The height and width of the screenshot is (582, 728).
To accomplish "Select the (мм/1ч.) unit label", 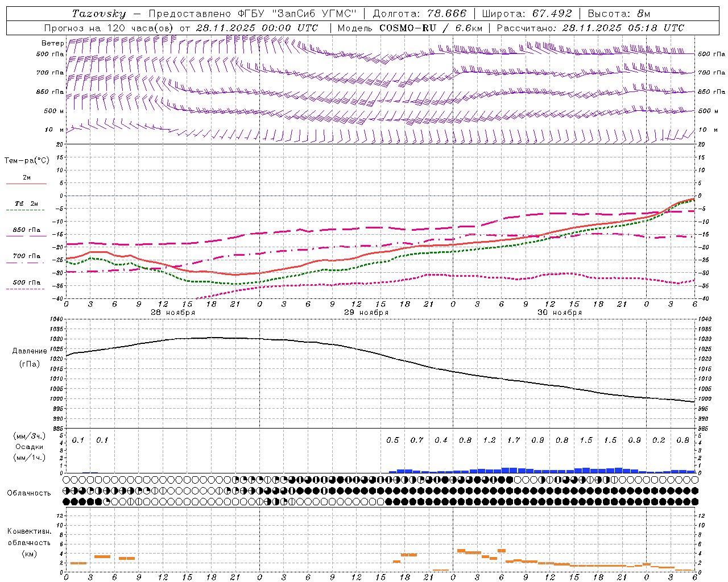I will (x=30, y=458).
